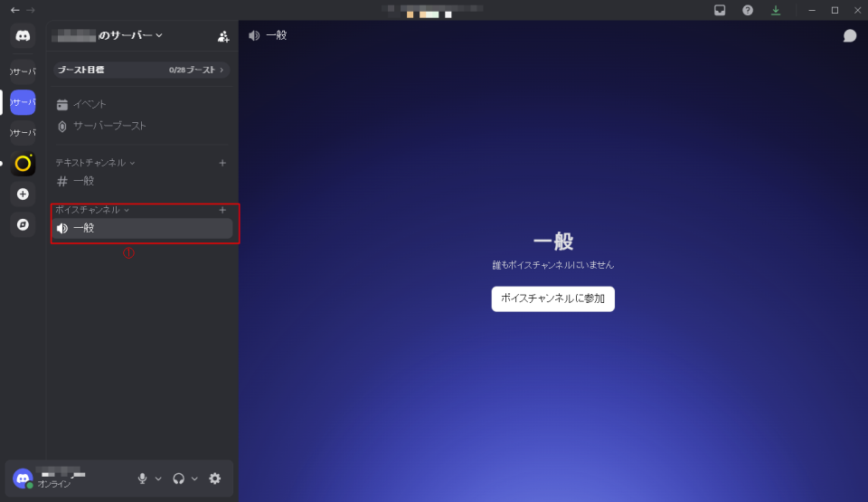Click the green download update icon
The width and height of the screenshot is (868, 502).
click(775, 10)
